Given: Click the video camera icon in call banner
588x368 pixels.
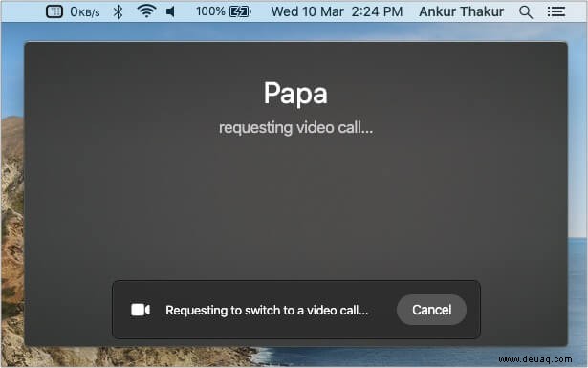Looking at the screenshot, I should point(141,310).
